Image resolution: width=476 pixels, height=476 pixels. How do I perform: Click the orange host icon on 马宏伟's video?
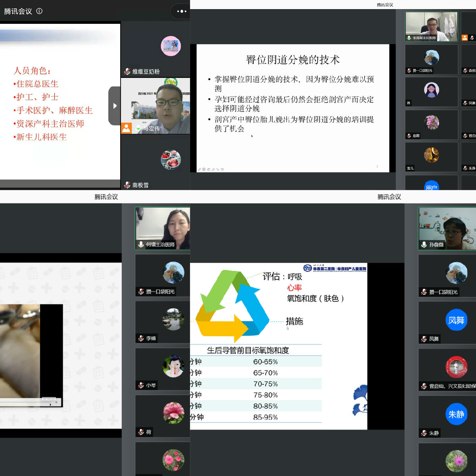pyautogui.click(x=126, y=128)
